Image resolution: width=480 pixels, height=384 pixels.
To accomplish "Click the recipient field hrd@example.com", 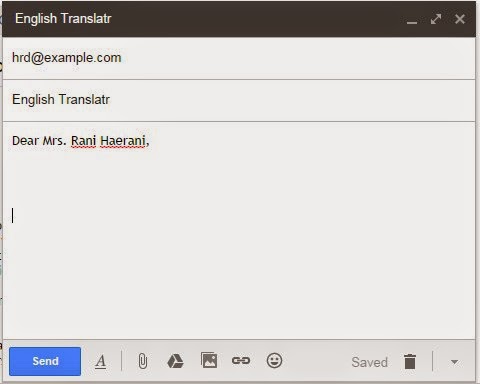I will 239,58.
